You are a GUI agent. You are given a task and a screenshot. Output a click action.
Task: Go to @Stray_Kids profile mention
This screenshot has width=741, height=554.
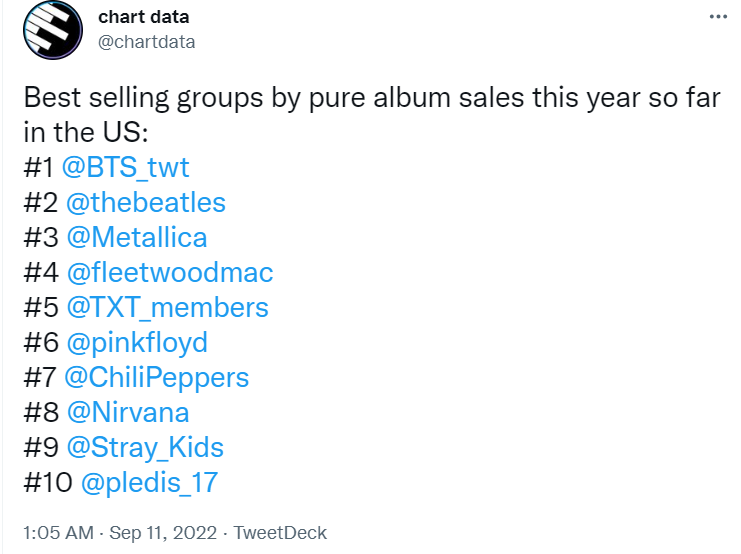pos(146,448)
